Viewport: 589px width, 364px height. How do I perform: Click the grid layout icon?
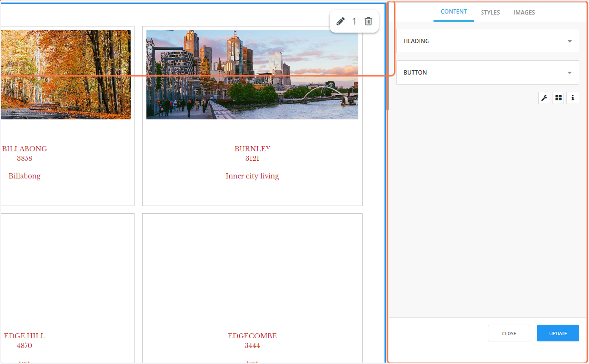point(559,98)
